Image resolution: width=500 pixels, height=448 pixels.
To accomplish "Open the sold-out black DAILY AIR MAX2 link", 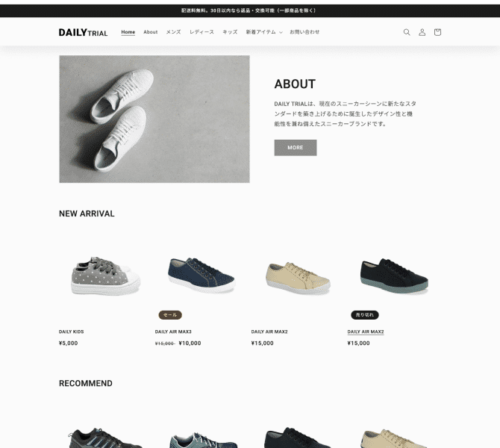I will (366, 332).
